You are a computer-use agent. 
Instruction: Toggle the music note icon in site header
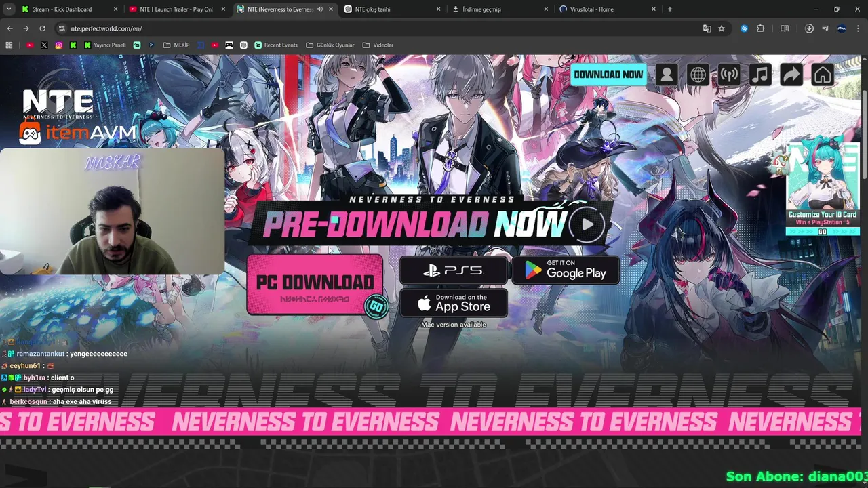[760, 75]
